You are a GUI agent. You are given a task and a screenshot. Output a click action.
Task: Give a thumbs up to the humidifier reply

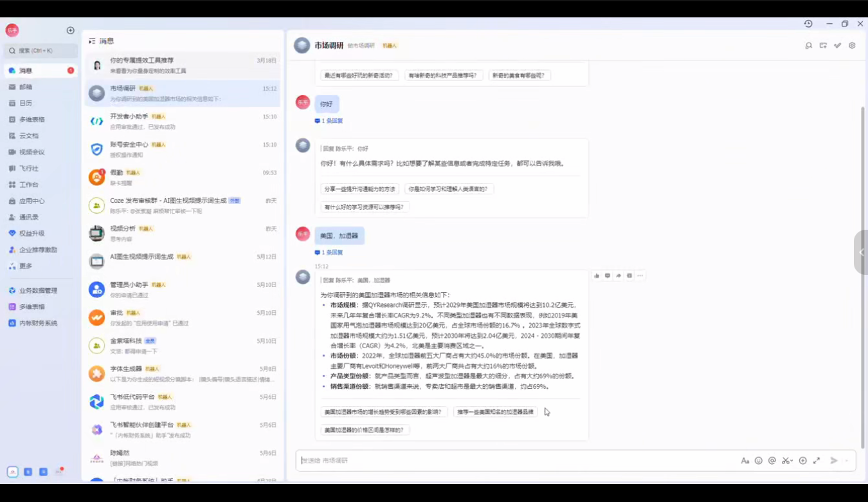[x=597, y=275]
